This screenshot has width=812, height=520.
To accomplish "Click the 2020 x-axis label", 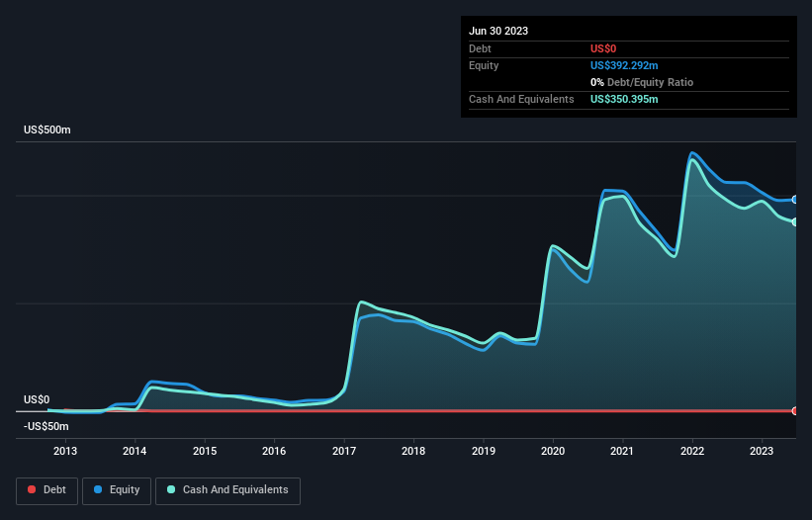I will coord(553,451).
